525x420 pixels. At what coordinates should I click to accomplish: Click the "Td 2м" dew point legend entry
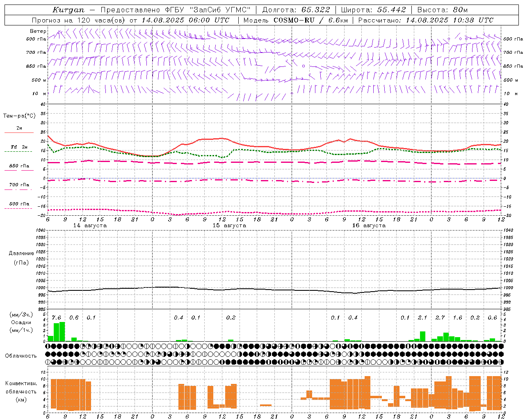point(19,147)
